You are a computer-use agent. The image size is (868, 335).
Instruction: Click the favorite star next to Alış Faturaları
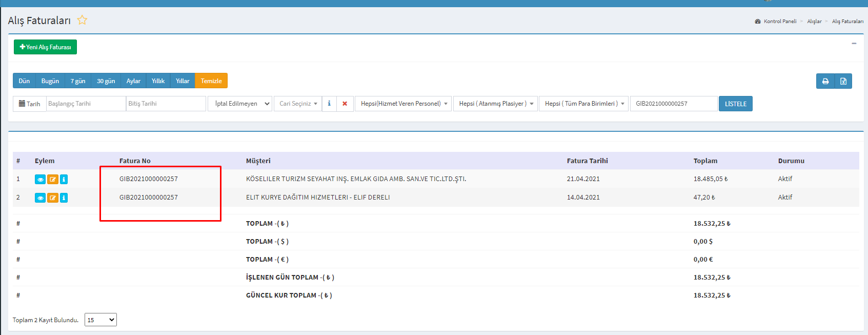(x=82, y=21)
